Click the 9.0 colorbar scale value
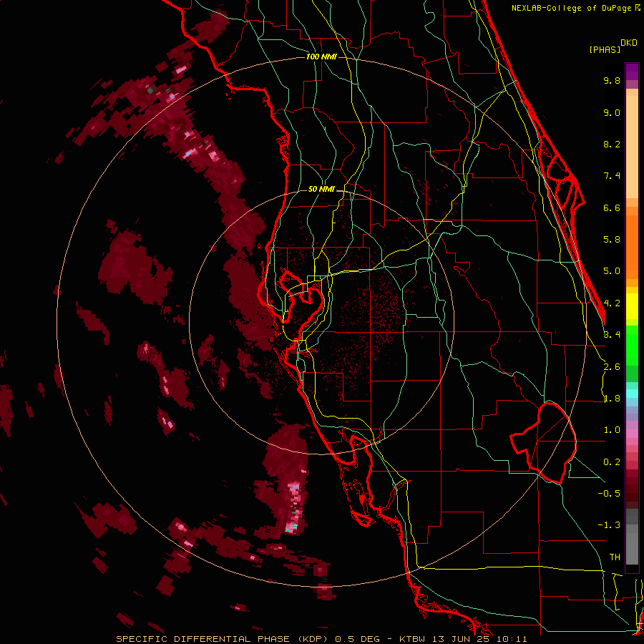This screenshot has width=644, height=644. click(612, 112)
